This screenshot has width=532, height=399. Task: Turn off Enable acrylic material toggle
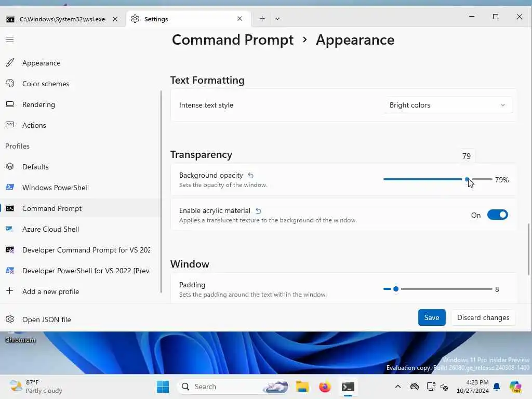pos(497,215)
